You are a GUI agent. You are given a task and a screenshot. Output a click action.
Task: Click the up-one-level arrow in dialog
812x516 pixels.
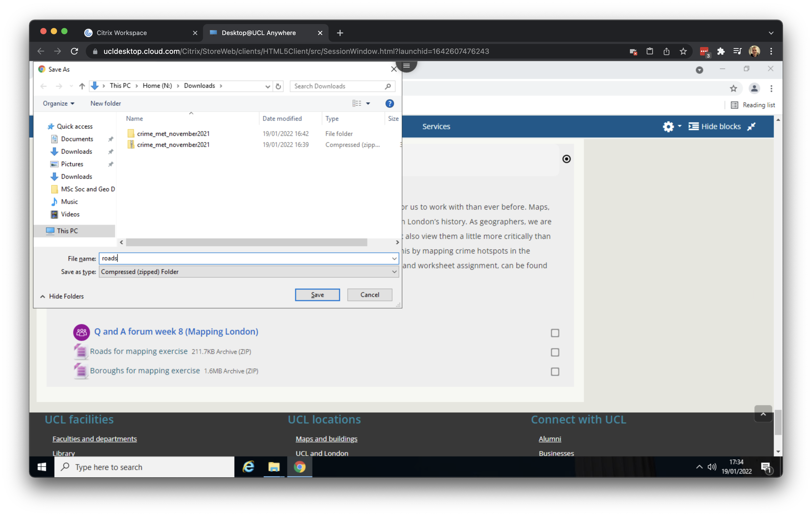point(82,86)
